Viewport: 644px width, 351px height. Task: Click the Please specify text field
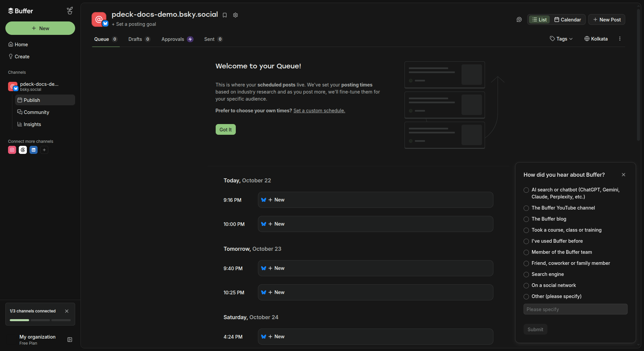(x=576, y=309)
